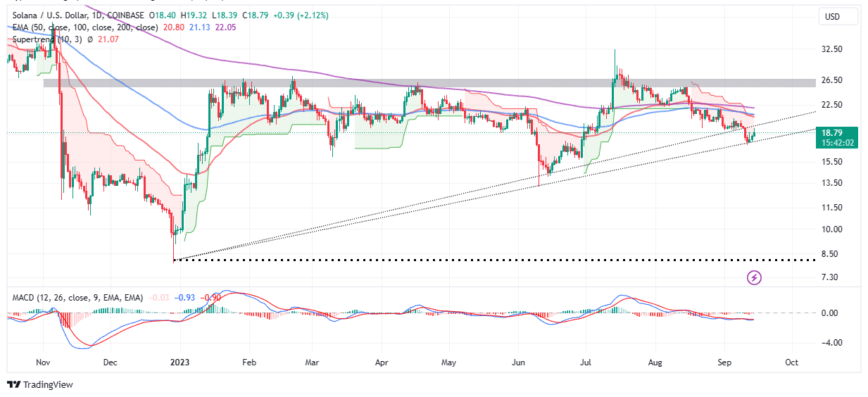Click the TradingView logo
This screenshot has width=868, height=397.
point(39,385)
